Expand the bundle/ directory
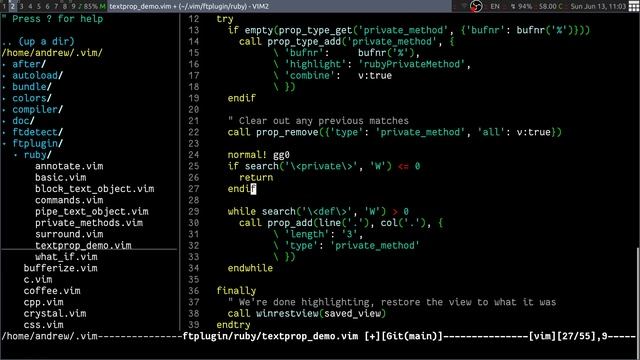The height and width of the screenshot is (360, 640). click(31, 87)
